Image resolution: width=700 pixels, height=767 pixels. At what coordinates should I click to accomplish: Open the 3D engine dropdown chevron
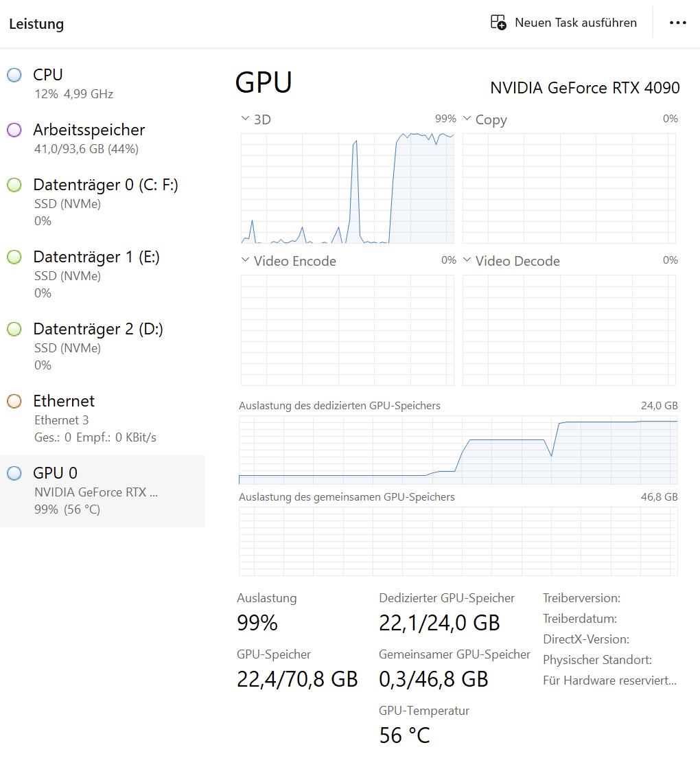coord(245,119)
